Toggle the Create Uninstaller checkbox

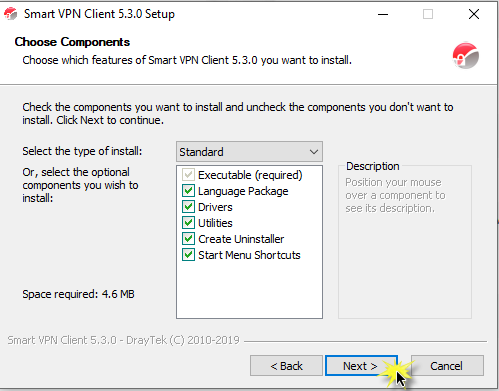point(188,239)
